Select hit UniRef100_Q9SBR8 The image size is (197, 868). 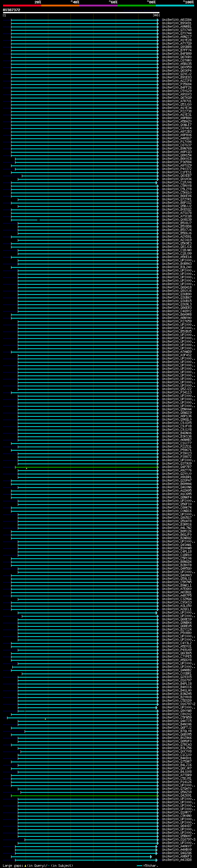point(176,47)
